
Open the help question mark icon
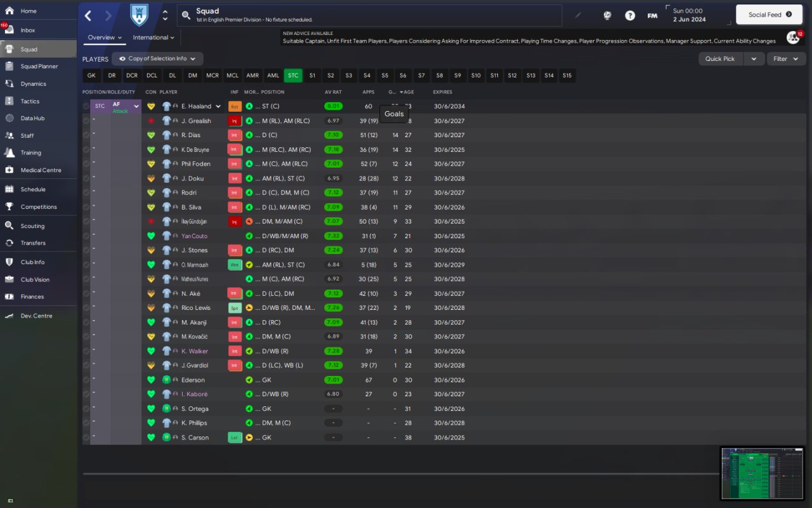(630, 15)
